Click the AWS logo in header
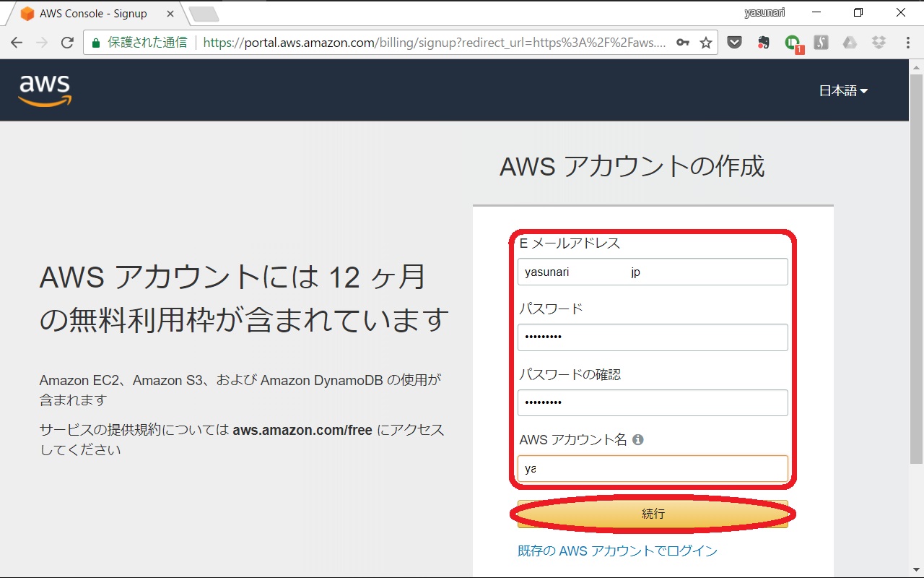 point(45,90)
